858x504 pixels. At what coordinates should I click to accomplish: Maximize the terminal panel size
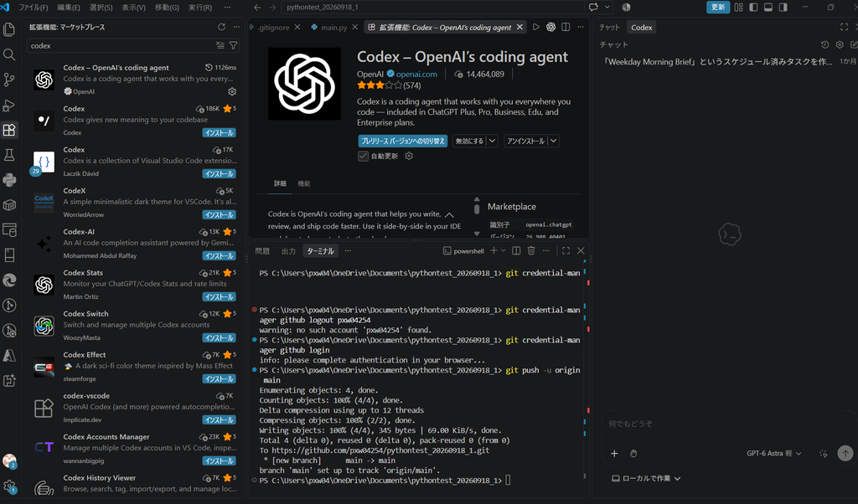[566, 250]
